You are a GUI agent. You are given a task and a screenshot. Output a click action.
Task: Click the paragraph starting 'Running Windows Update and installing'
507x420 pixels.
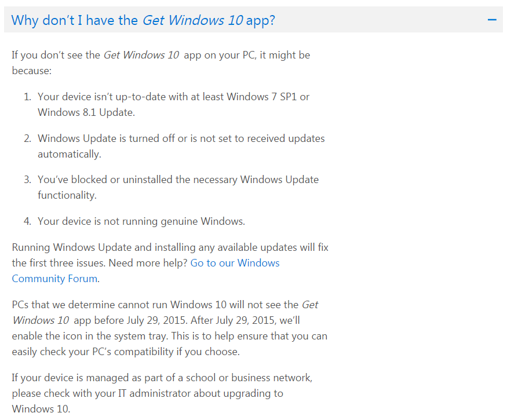click(x=170, y=263)
